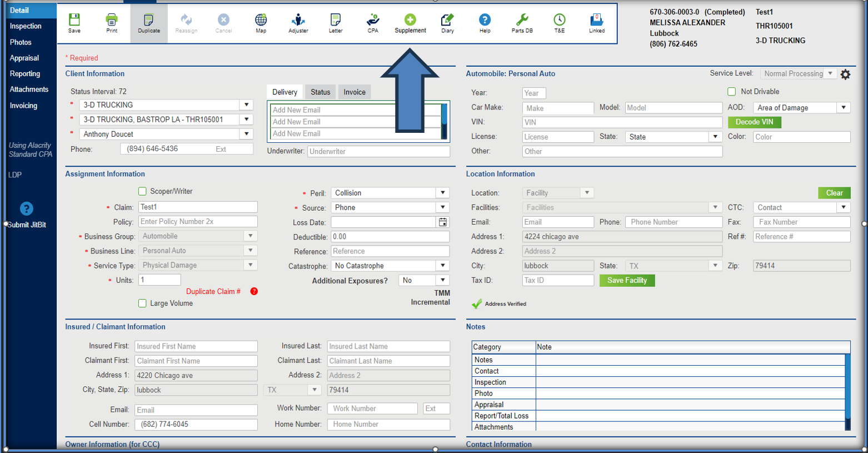Image resolution: width=868 pixels, height=453 pixels.
Task: Click the red Duplicate Claim warning icon
Action: [254, 291]
